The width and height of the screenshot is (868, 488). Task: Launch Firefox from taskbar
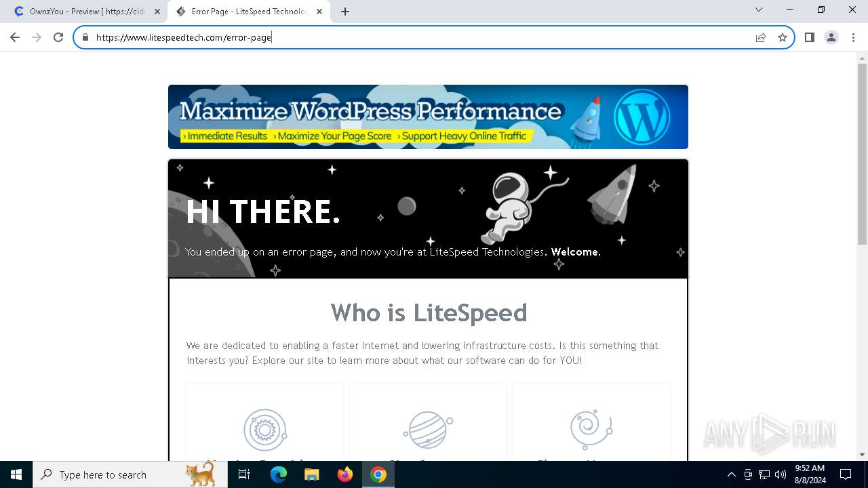pyautogui.click(x=344, y=474)
